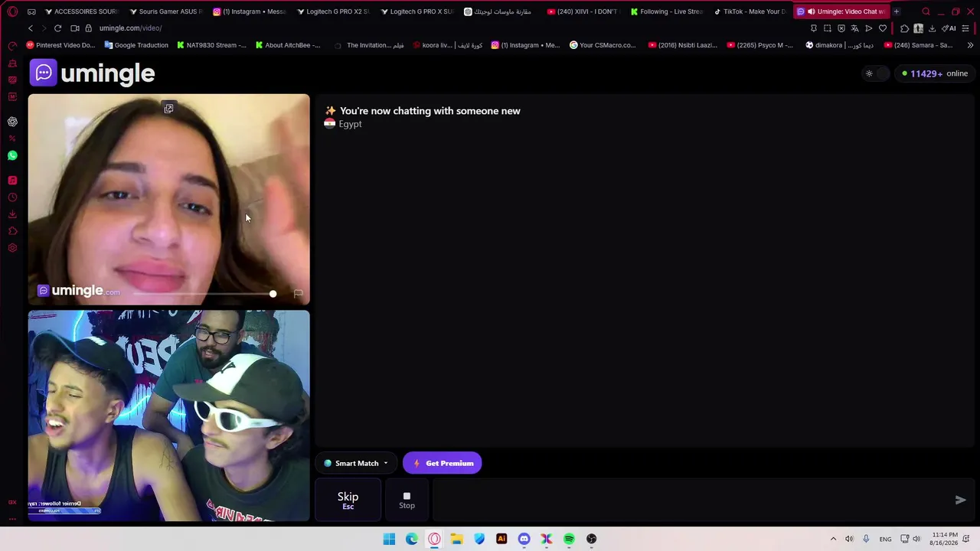This screenshot has height=551, width=980.
Task: Open the Smart Match dropdown
Action: 356,463
